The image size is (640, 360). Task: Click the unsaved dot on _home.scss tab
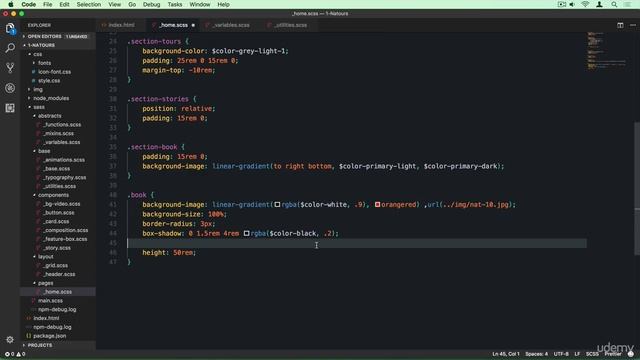pos(193,25)
